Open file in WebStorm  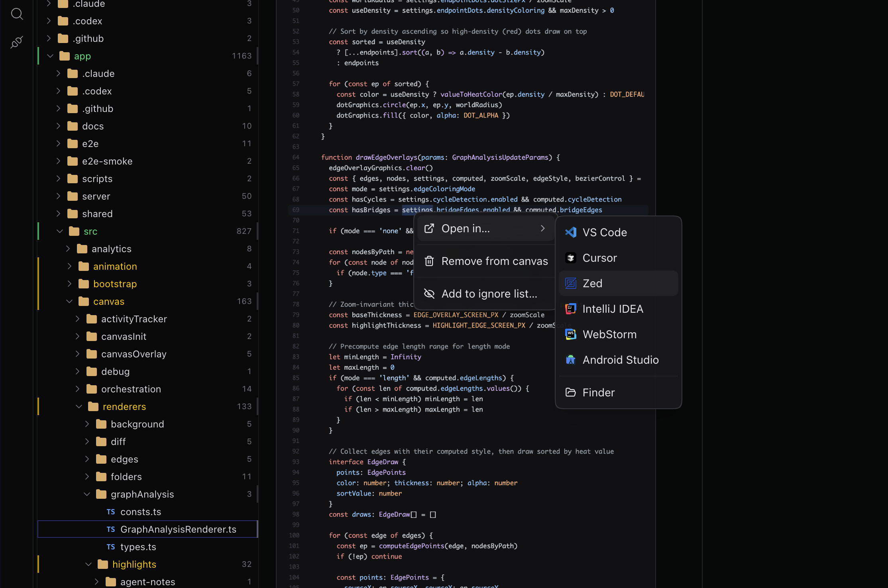(x=618, y=334)
